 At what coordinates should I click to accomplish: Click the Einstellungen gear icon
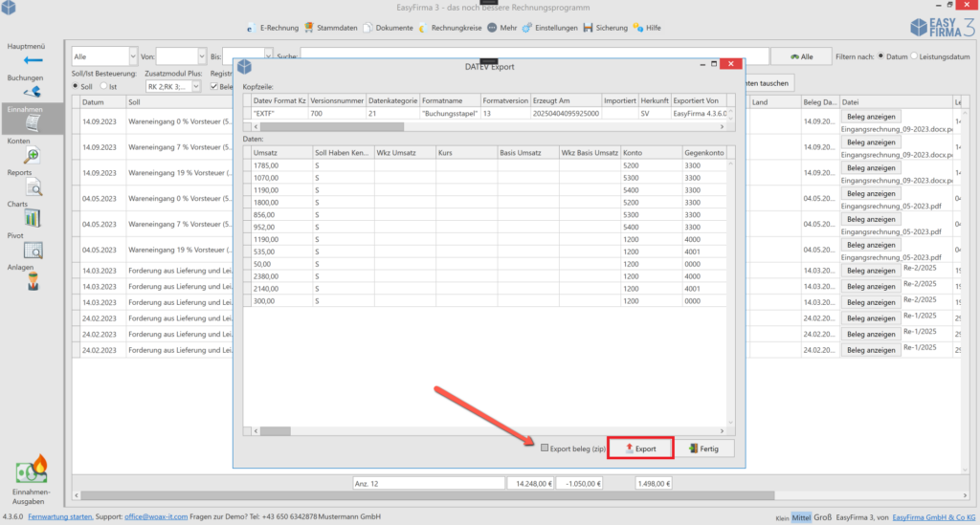click(527, 28)
